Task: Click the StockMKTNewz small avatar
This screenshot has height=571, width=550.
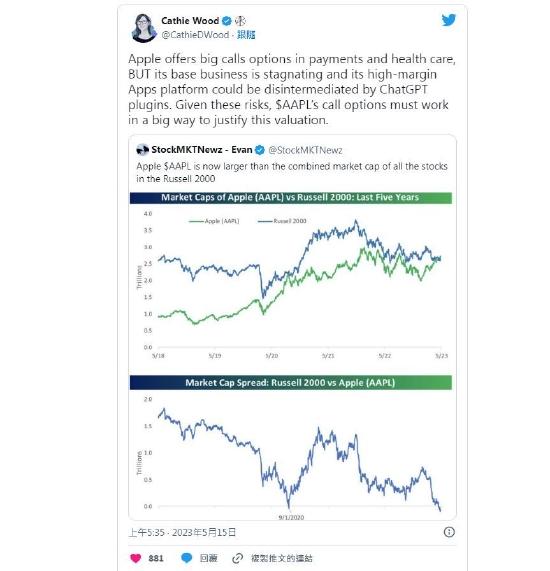Action: tap(142, 150)
